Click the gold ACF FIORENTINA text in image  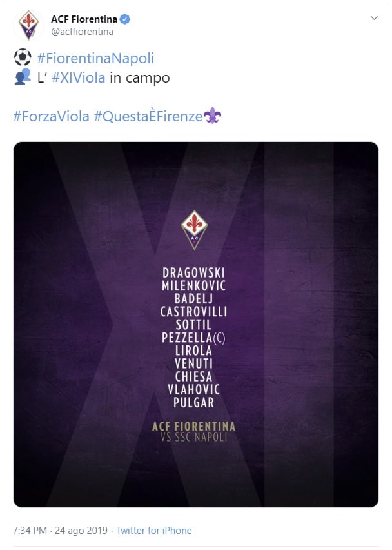(194, 426)
